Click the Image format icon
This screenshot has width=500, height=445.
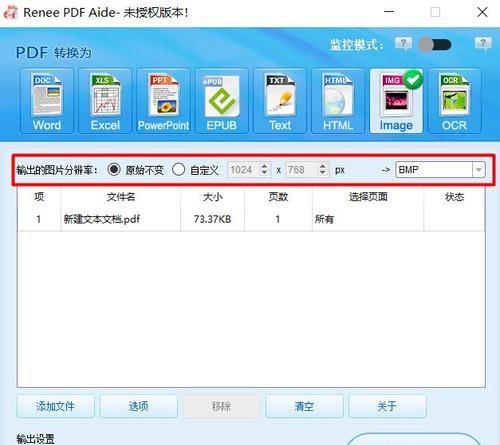pos(396,101)
